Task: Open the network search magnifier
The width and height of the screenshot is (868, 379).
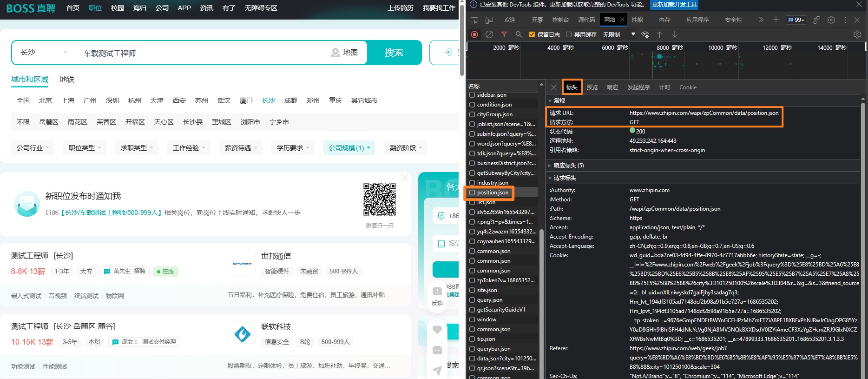Action: 519,34
